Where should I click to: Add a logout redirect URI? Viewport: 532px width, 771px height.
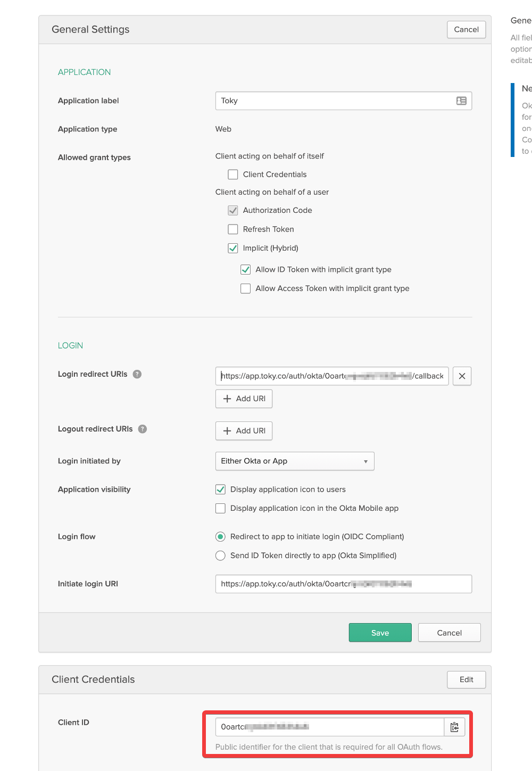click(244, 431)
